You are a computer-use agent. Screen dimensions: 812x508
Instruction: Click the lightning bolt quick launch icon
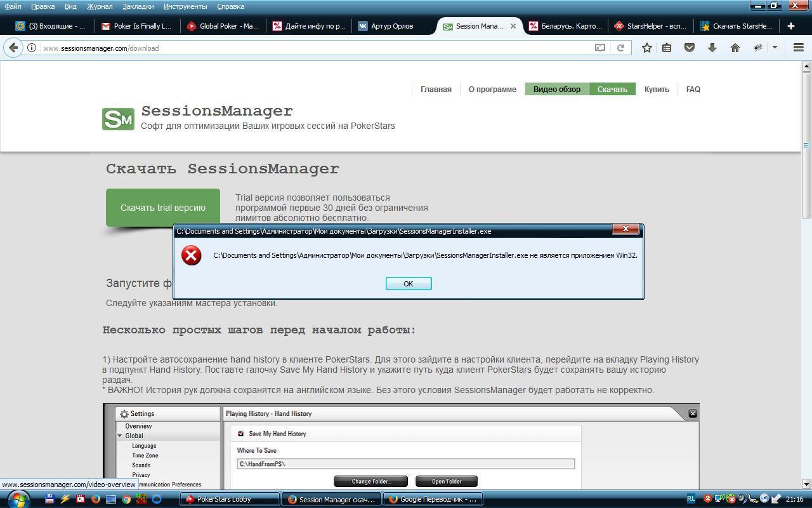pos(65,499)
